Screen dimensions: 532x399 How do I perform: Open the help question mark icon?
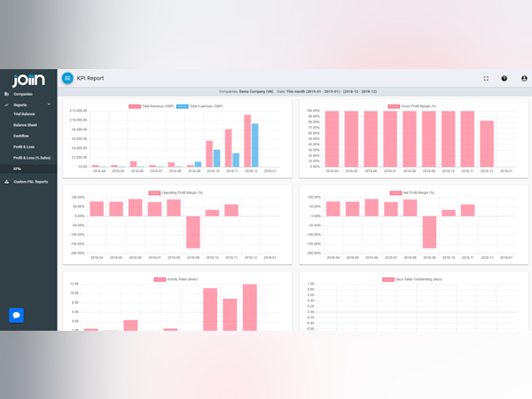click(x=505, y=78)
